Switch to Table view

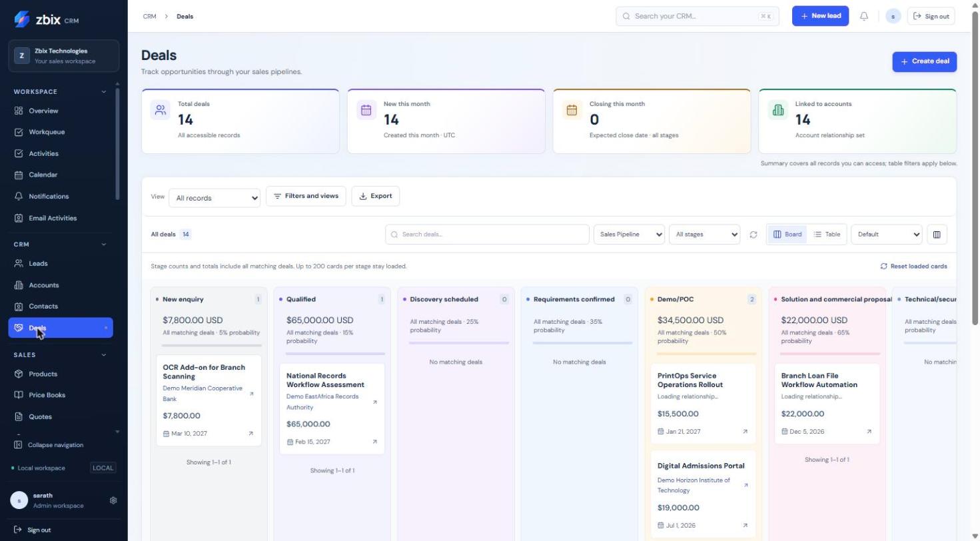click(x=827, y=235)
